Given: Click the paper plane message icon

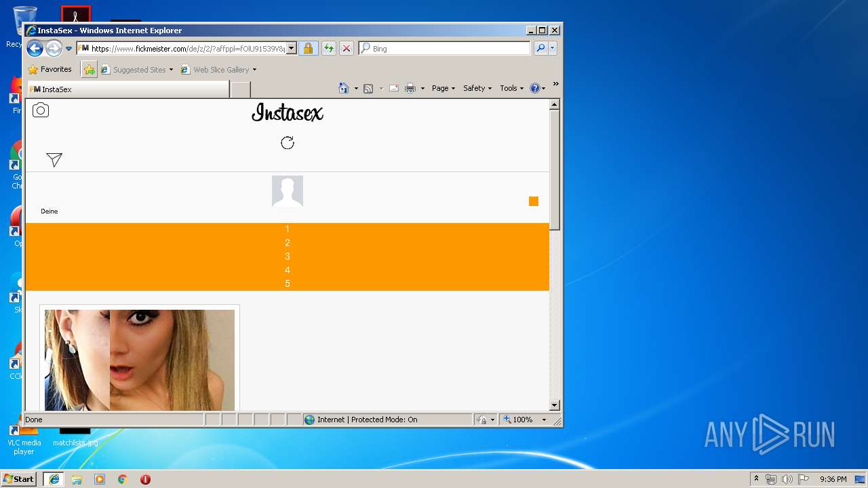Looking at the screenshot, I should [x=54, y=159].
